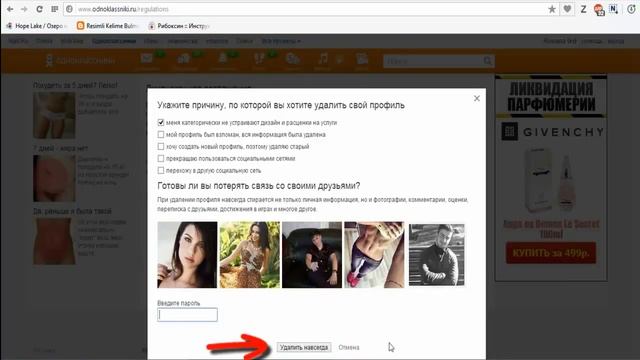Open the video icon in orange bar
Screen dimensions: 640x360
coord(362,60)
